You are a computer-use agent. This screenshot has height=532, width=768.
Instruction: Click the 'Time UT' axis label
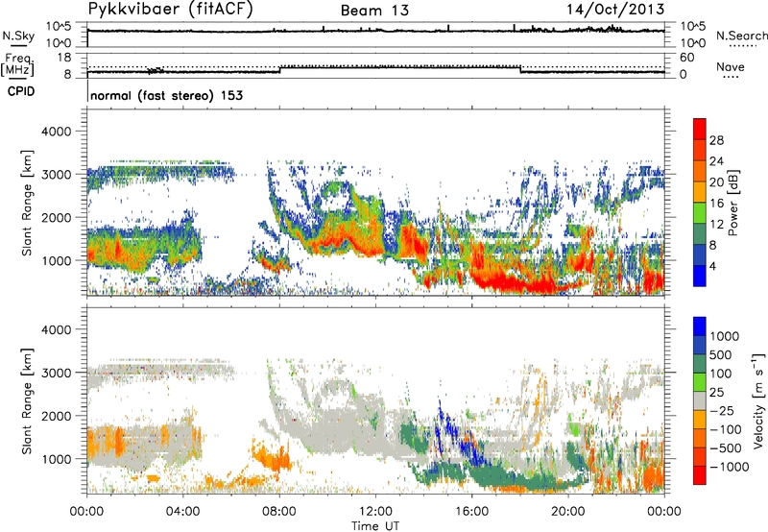click(x=375, y=526)
